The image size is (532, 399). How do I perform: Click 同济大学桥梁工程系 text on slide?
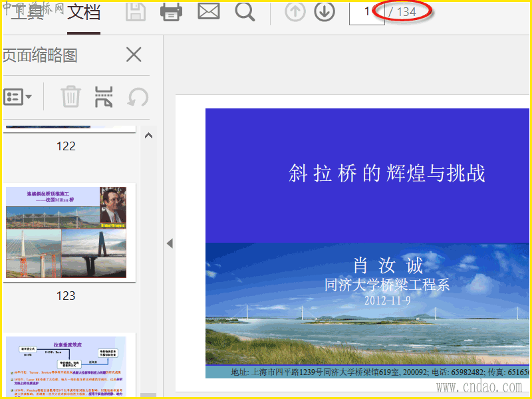pos(387,285)
